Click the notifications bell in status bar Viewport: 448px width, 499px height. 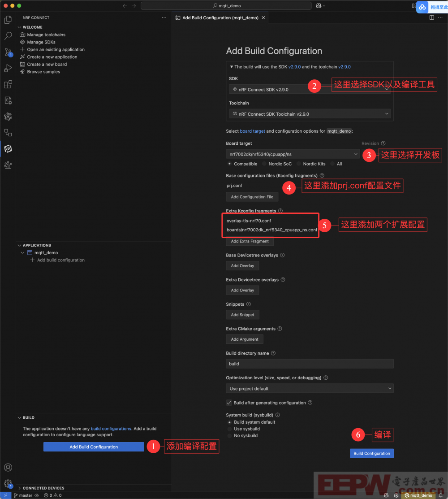441,495
